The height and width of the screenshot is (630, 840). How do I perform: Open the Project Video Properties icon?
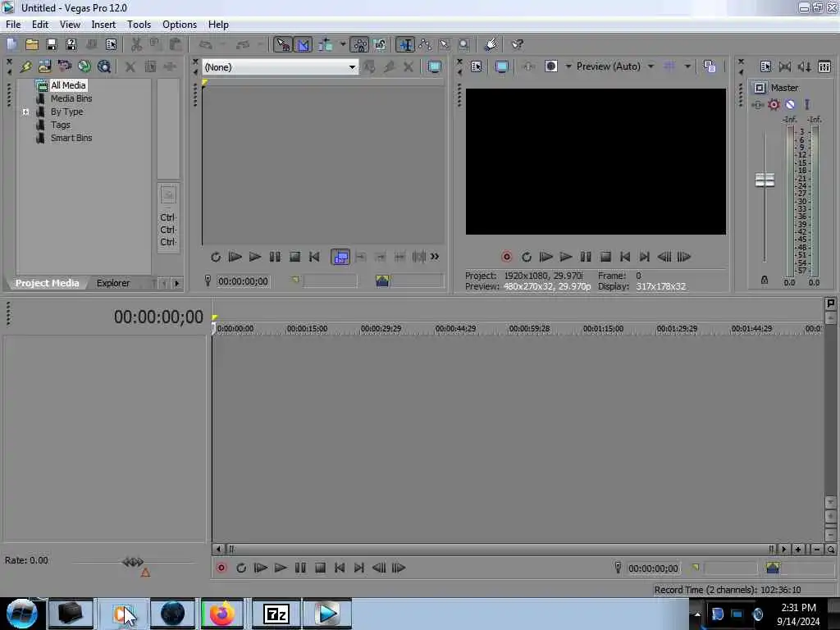coord(477,66)
